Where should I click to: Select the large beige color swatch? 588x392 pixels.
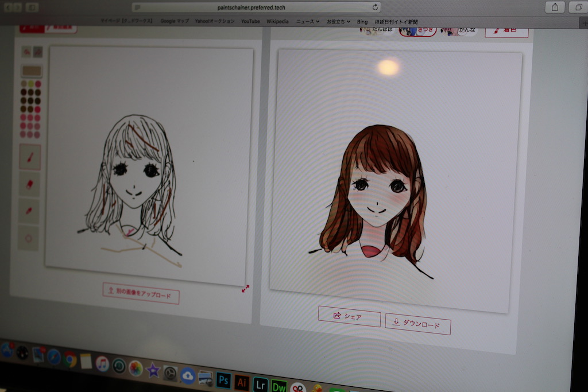pos(31,71)
